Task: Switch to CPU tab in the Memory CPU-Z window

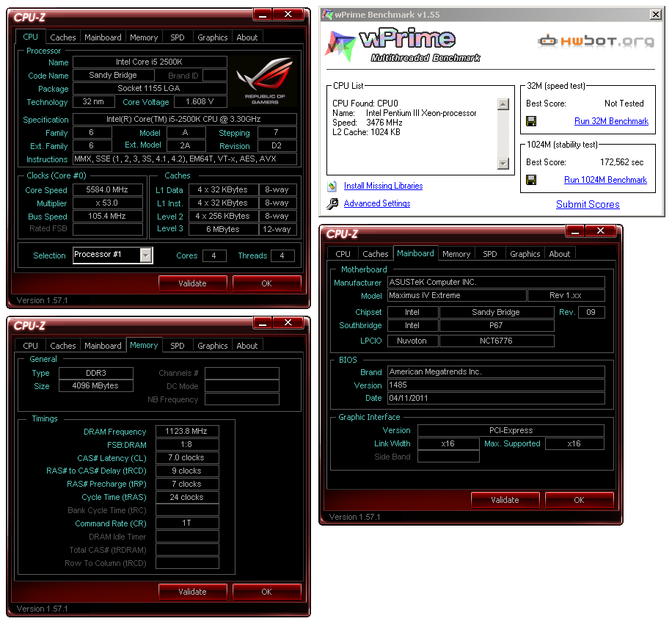Action: point(30,346)
